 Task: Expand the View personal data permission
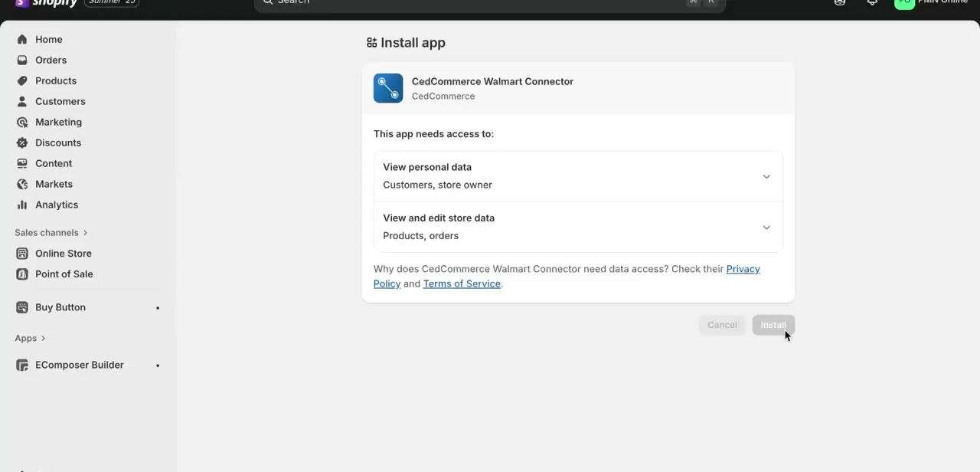pyautogui.click(x=578, y=176)
